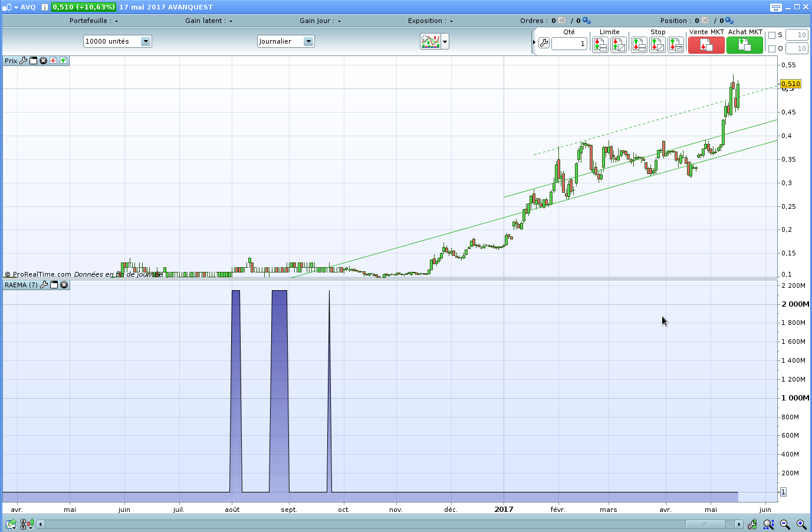
Task: Click the zoom vertical fit magnifier icon
Action: point(768,524)
